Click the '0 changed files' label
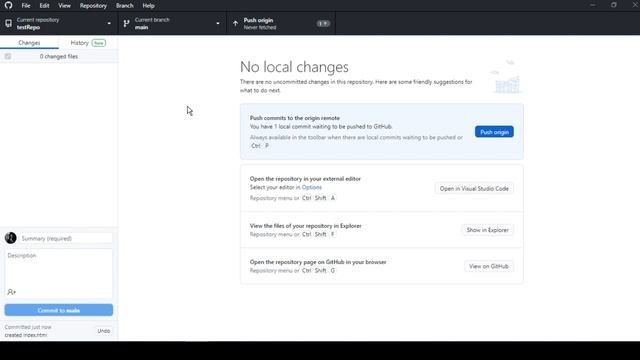Viewport: 640px width, 360px height. pyautogui.click(x=59, y=56)
